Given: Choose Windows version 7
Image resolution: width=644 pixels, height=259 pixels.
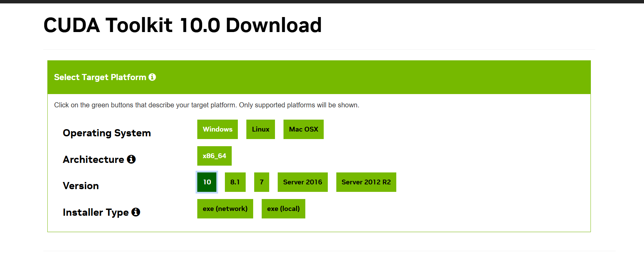Looking at the screenshot, I should tap(262, 182).
